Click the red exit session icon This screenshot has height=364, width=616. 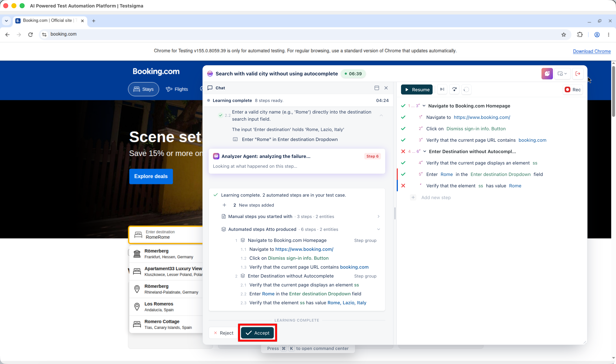tap(578, 74)
